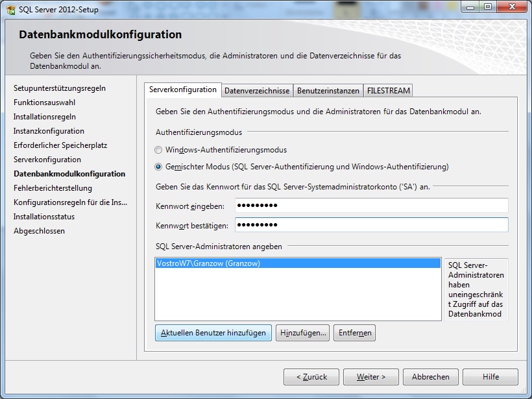Click Funktionsauswahl step in sidebar
Image resolution: width=532 pixels, height=399 pixels.
tap(45, 103)
